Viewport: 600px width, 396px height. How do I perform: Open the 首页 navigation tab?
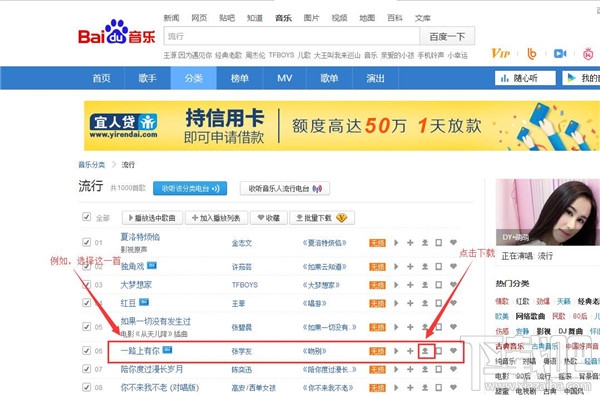tap(101, 78)
